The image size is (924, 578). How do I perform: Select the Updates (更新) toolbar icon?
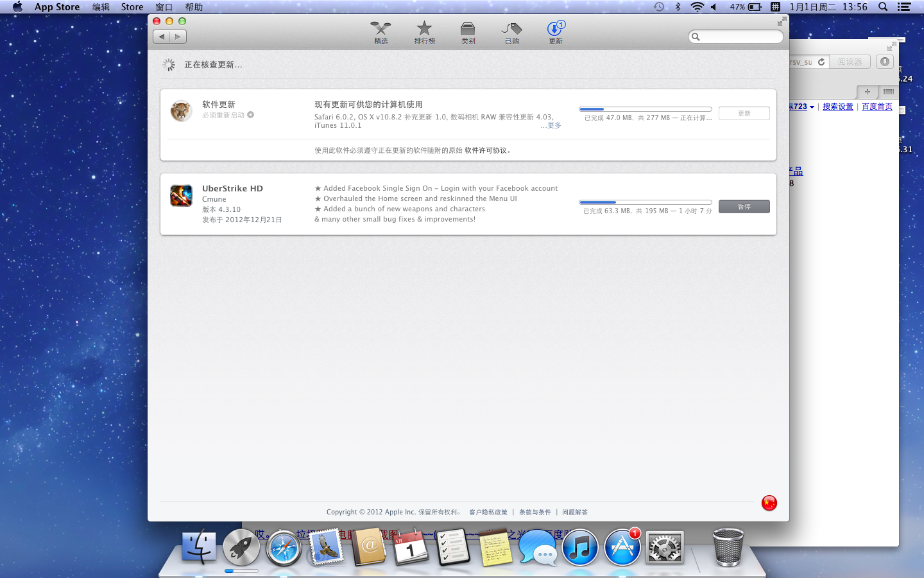point(555,32)
